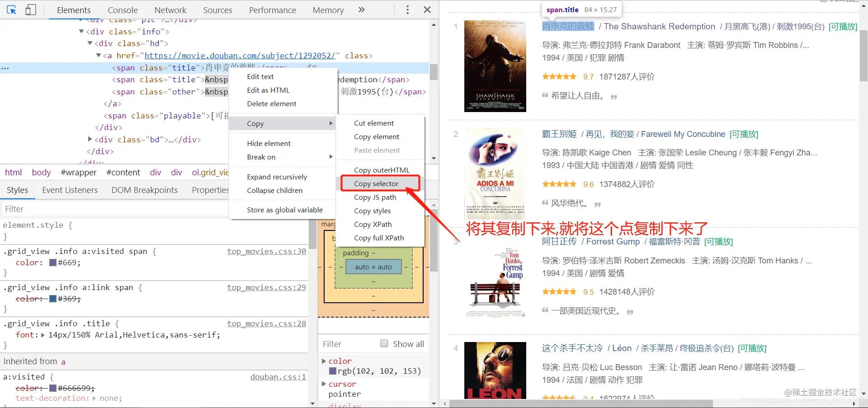Screen dimensions: 868x408
Task: Expand the font shorthand property triangle
Action: [43, 335]
